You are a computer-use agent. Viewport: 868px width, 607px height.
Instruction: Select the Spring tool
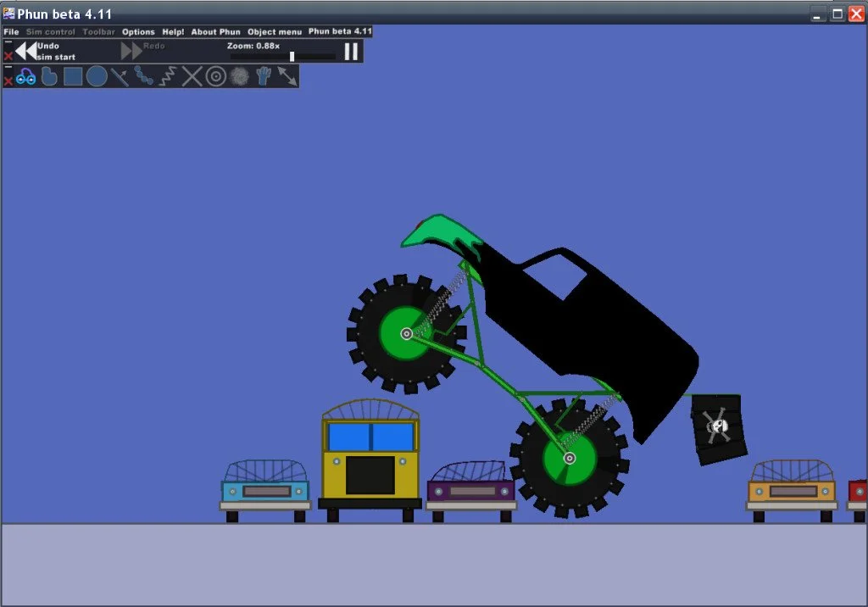(168, 76)
